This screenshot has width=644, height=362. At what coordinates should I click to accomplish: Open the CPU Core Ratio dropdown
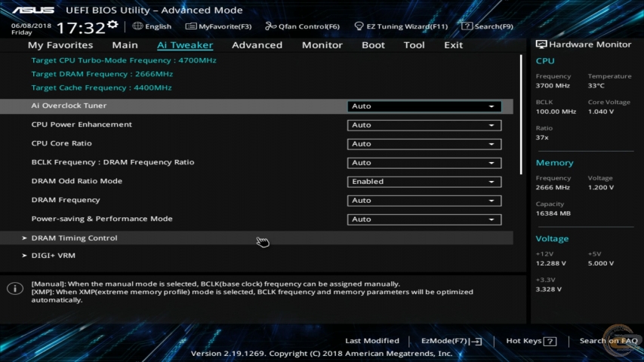click(424, 144)
